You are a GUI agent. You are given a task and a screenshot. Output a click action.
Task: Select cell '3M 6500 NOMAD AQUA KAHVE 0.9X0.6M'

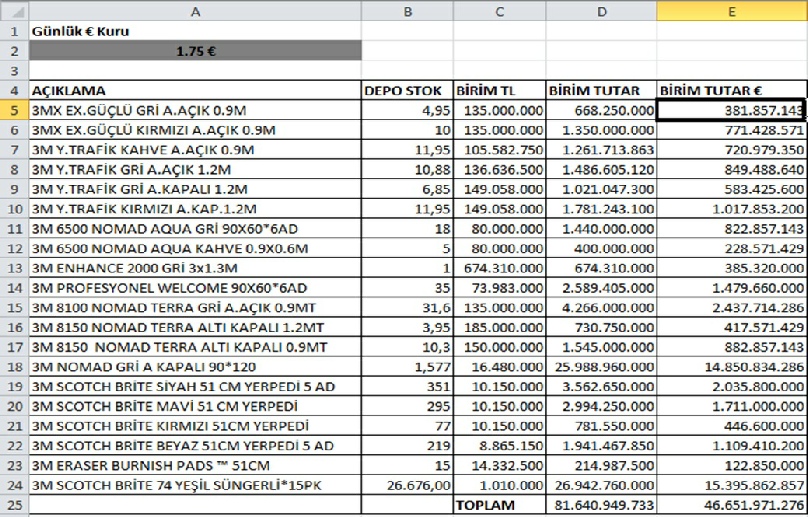[195, 248]
